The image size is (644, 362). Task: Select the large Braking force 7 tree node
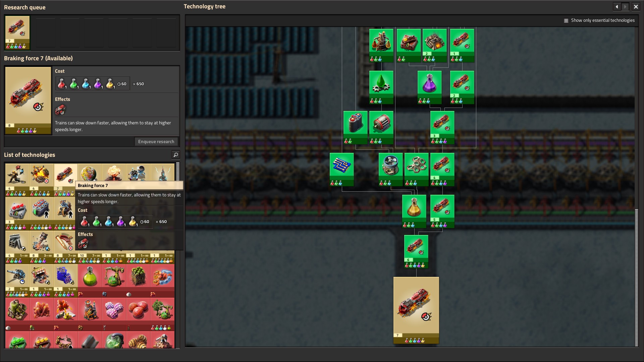point(416,310)
